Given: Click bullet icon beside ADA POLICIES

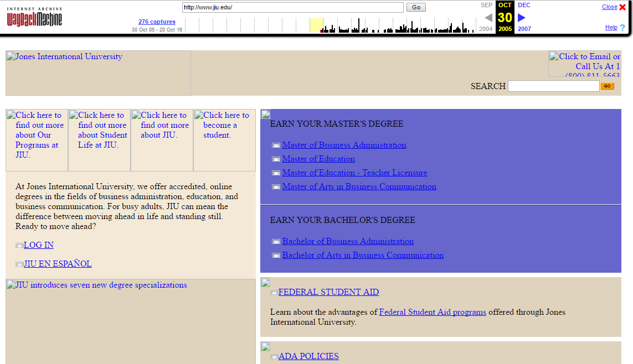Looking at the screenshot, I should tap(274, 357).
